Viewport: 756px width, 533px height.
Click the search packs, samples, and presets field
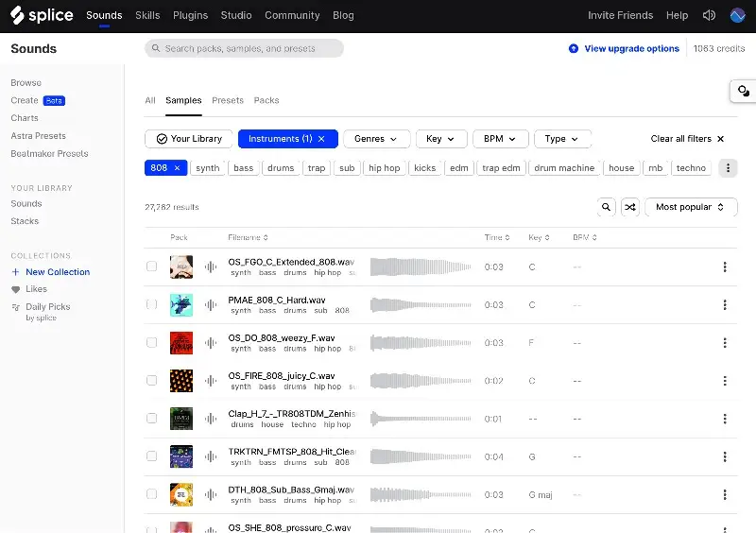point(245,48)
